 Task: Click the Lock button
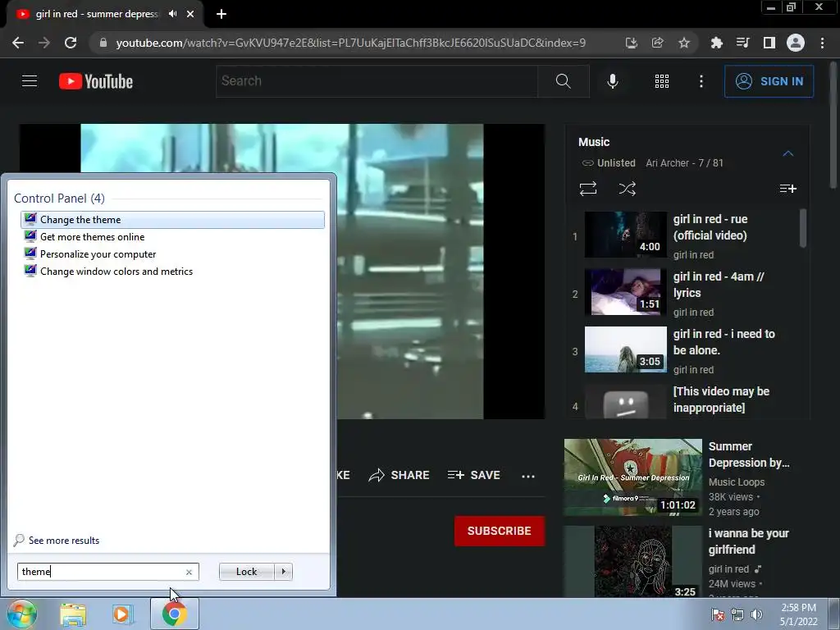pyautogui.click(x=246, y=572)
